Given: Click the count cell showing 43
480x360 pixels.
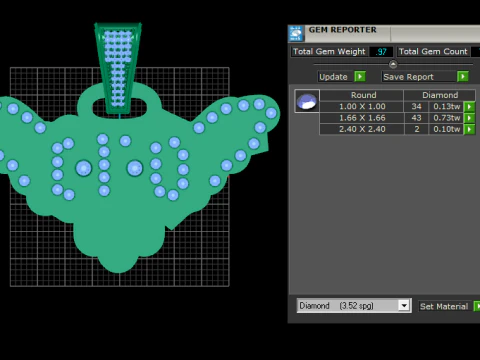Looking at the screenshot, I should 416,118.
